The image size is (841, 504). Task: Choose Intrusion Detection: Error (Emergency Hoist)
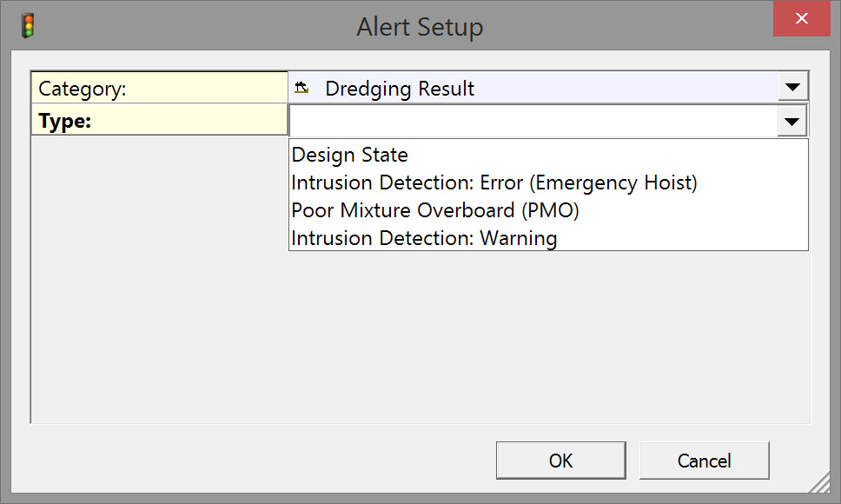click(494, 183)
